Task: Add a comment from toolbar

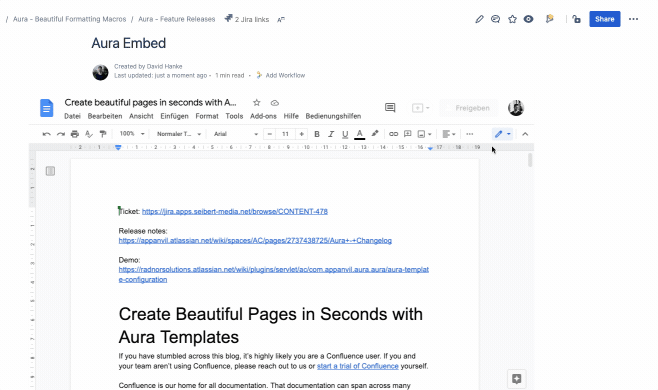Action: coord(407,134)
